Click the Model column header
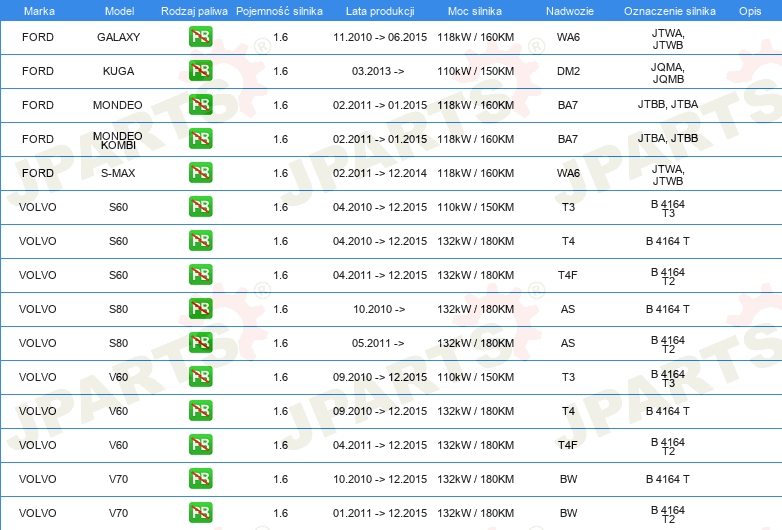782x530 pixels. [x=119, y=10]
